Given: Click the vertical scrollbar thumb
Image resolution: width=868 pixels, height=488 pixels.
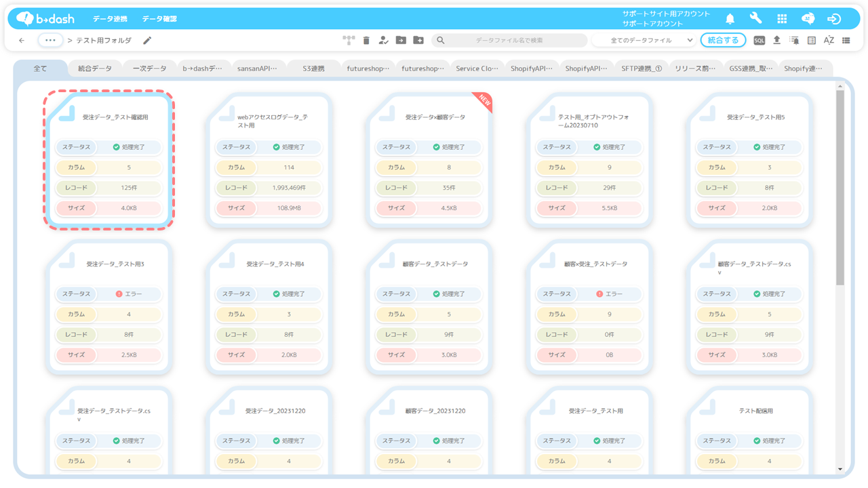Looking at the screenshot, I should pyautogui.click(x=840, y=188).
